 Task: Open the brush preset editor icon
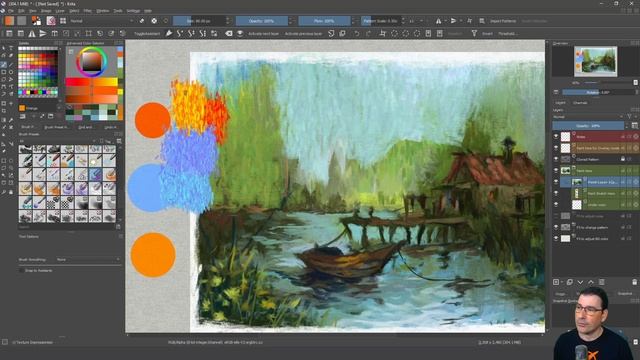point(51,20)
